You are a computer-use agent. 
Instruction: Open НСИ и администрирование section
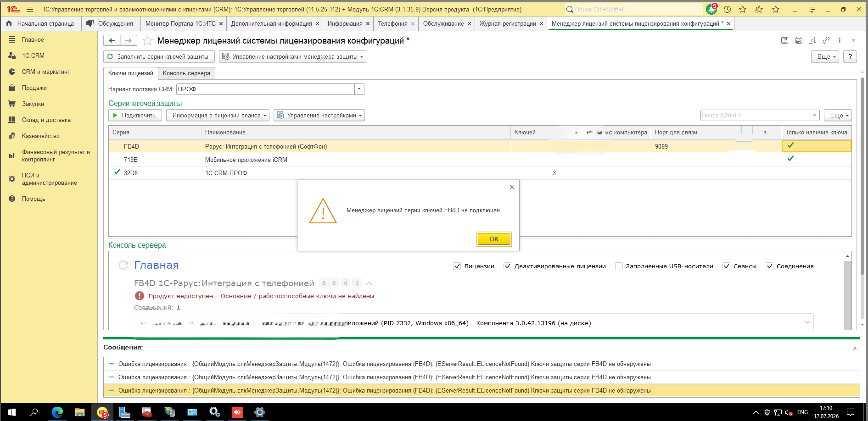[49, 179]
